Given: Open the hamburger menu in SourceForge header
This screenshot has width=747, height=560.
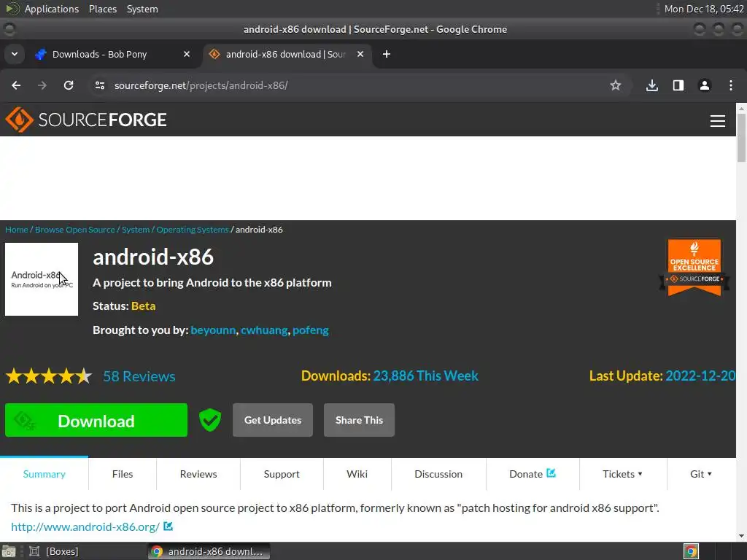Looking at the screenshot, I should (x=718, y=121).
